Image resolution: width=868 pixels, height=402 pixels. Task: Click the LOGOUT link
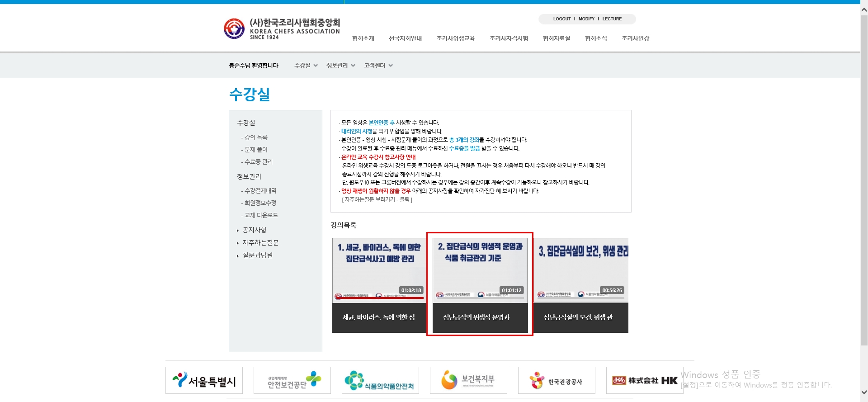click(x=561, y=19)
